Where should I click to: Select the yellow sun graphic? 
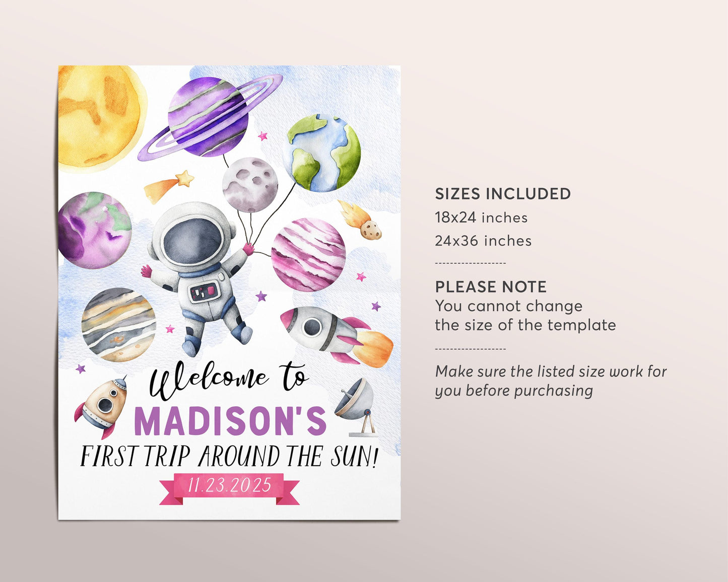pyautogui.click(x=100, y=116)
